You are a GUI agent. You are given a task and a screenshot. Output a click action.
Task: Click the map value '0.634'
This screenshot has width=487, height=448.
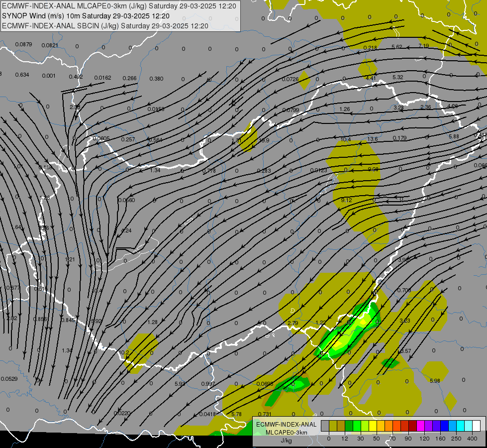[x=22, y=75]
